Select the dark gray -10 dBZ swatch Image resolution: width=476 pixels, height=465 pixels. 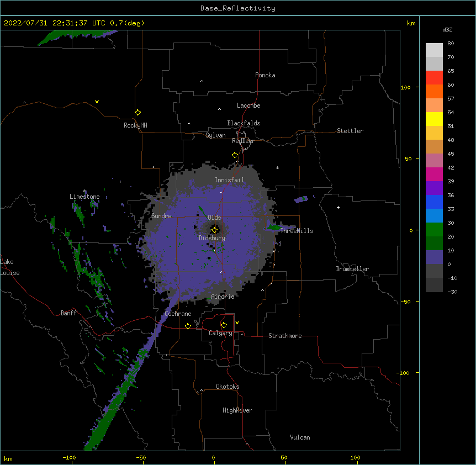click(434, 285)
